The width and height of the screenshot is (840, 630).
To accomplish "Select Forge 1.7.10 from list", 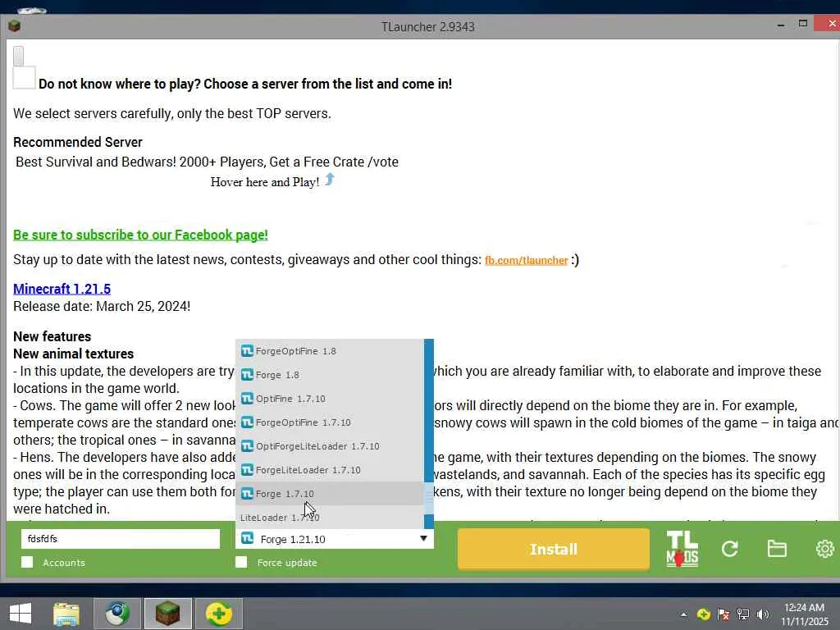I will point(330,493).
